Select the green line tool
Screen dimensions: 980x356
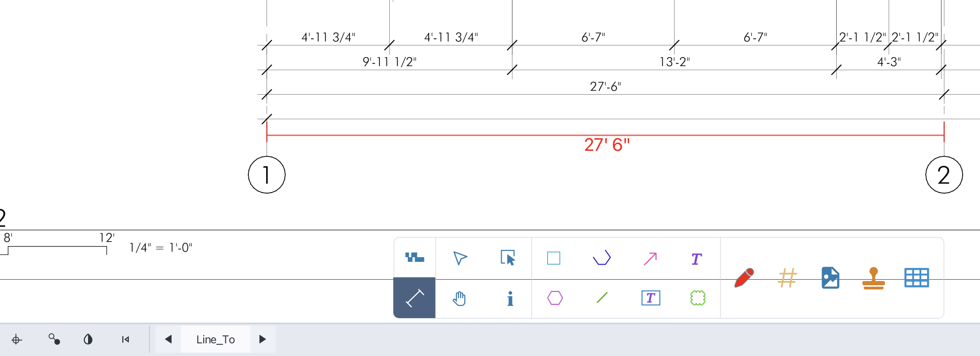(x=602, y=297)
